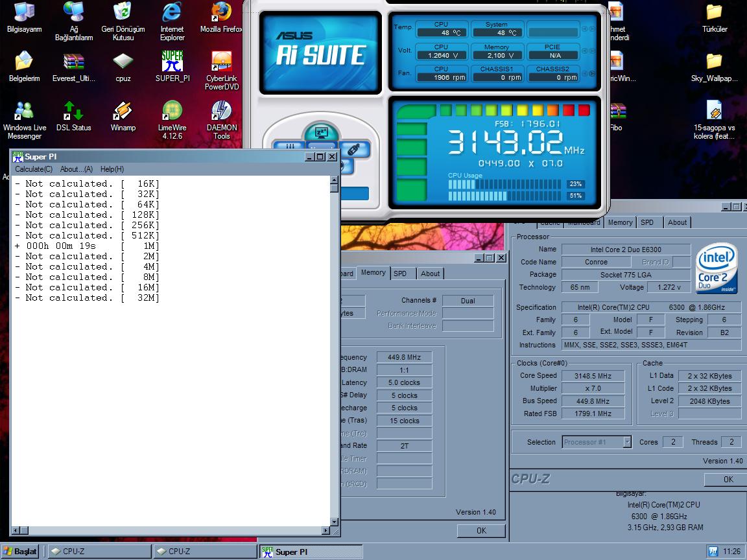Select 'Not calculated. [ 512K]' line
The height and width of the screenshot is (560, 747).
87,235
